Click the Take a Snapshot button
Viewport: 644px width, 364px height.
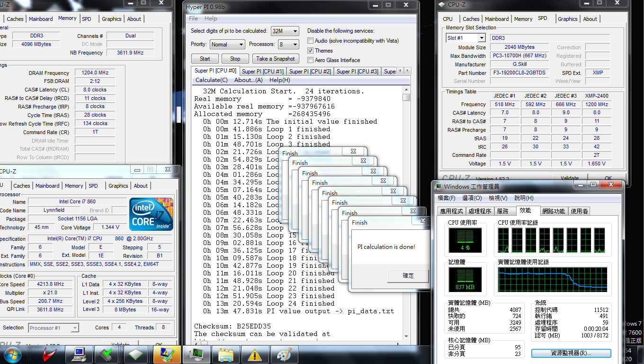(275, 59)
